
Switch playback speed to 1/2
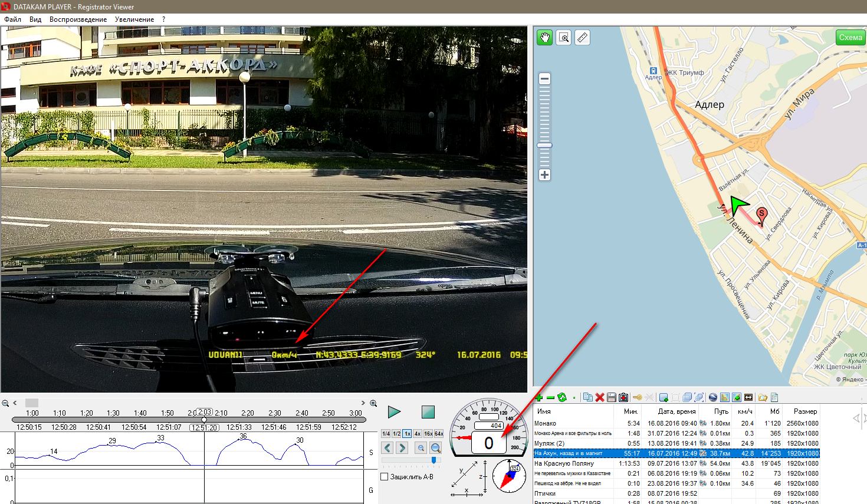click(396, 434)
